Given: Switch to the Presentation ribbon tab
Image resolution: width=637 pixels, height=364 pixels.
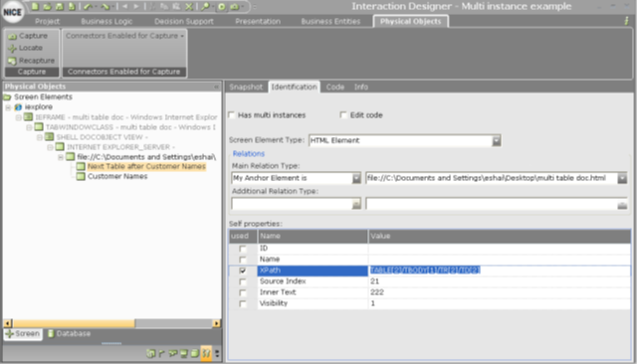Looking at the screenshot, I should pyautogui.click(x=258, y=22).
